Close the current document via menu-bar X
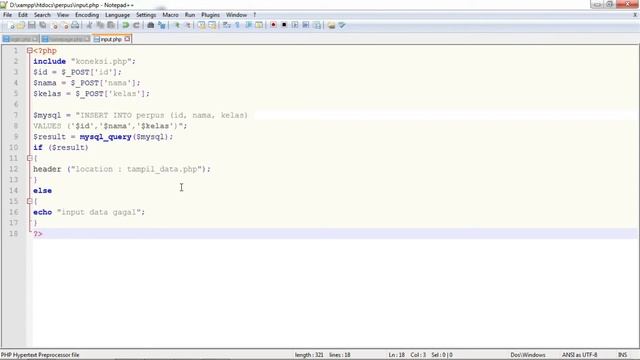The image size is (640, 360). (635, 15)
